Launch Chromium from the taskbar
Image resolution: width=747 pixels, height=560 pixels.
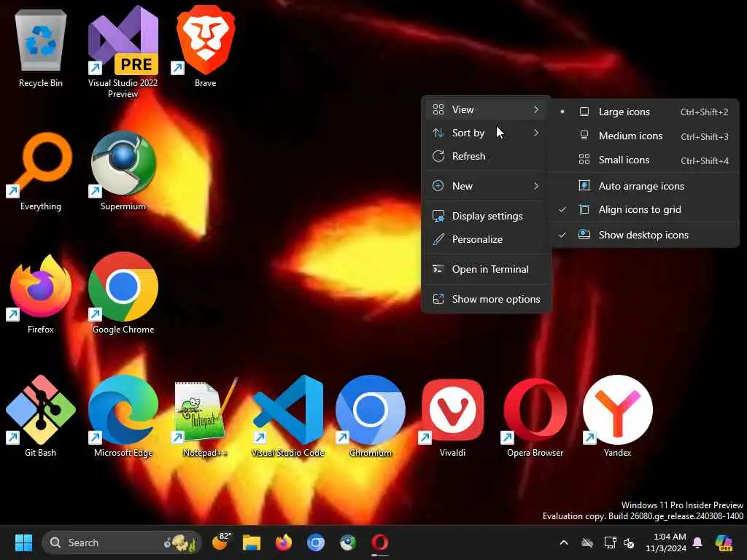[315, 542]
